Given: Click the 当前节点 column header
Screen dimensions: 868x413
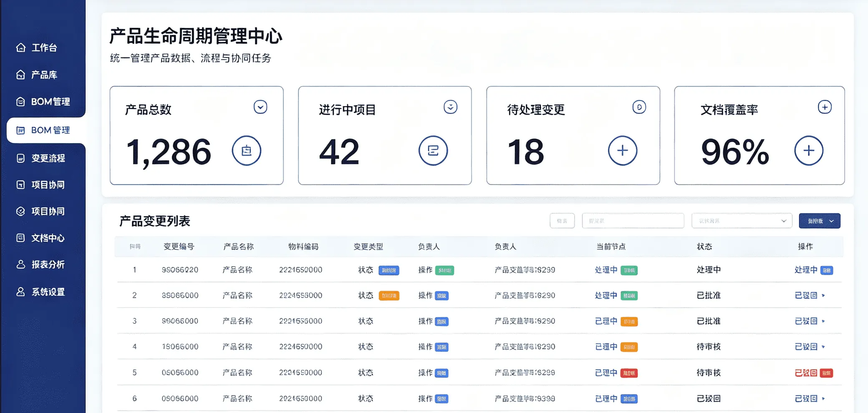Looking at the screenshot, I should [611, 247].
